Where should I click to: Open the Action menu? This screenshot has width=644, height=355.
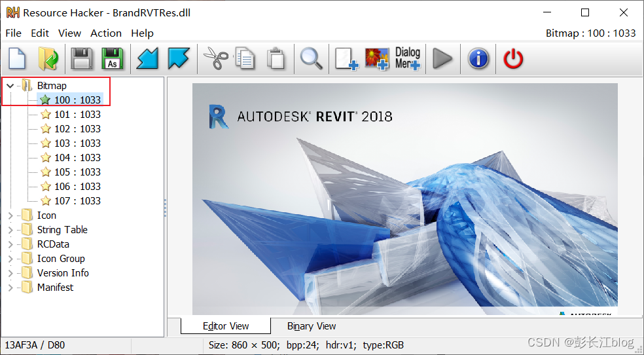point(106,33)
